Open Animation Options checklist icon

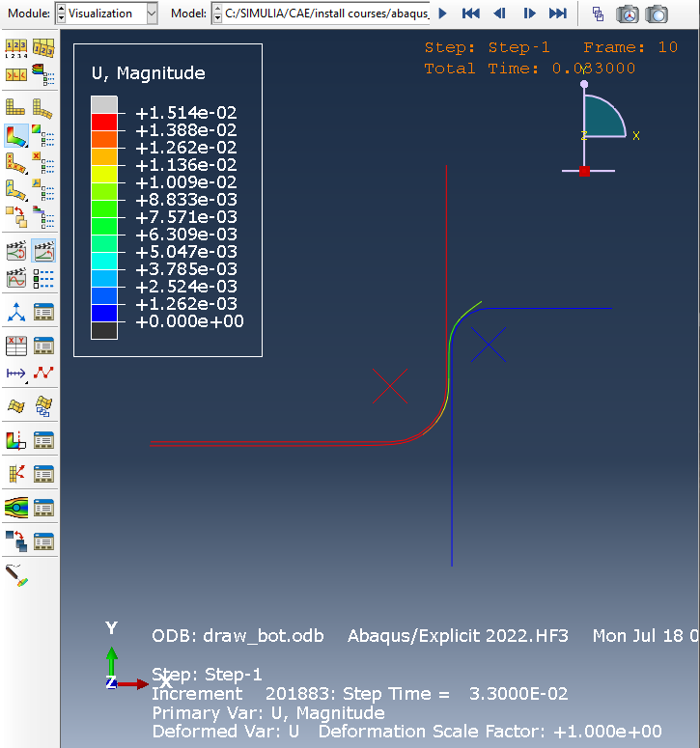(43, 278)
